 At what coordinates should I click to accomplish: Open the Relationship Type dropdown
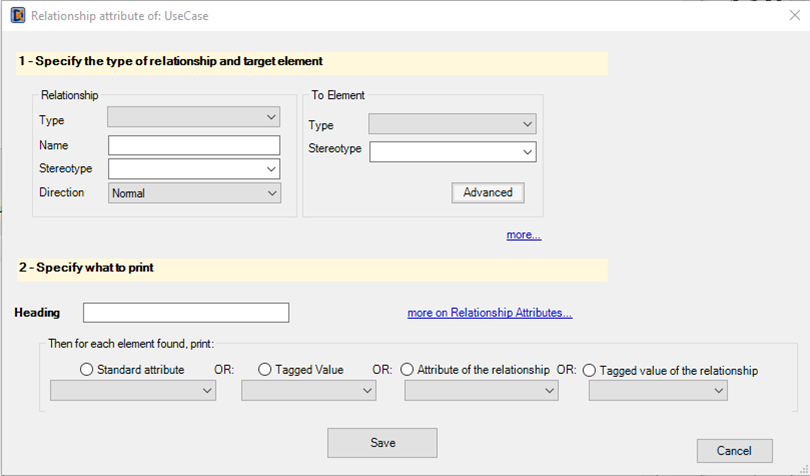coord(194,117)
